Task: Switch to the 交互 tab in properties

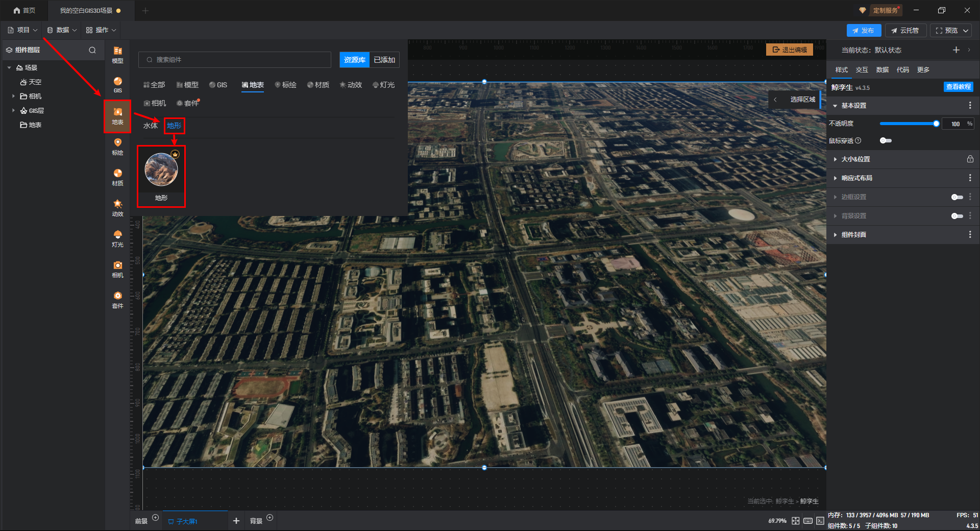Action: [862, 70]
